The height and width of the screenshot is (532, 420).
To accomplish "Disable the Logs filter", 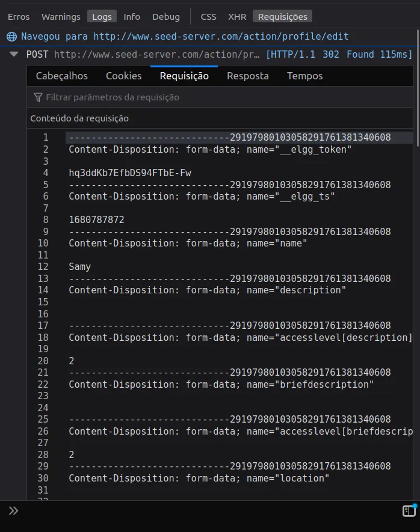I will (x=102, y=17).
